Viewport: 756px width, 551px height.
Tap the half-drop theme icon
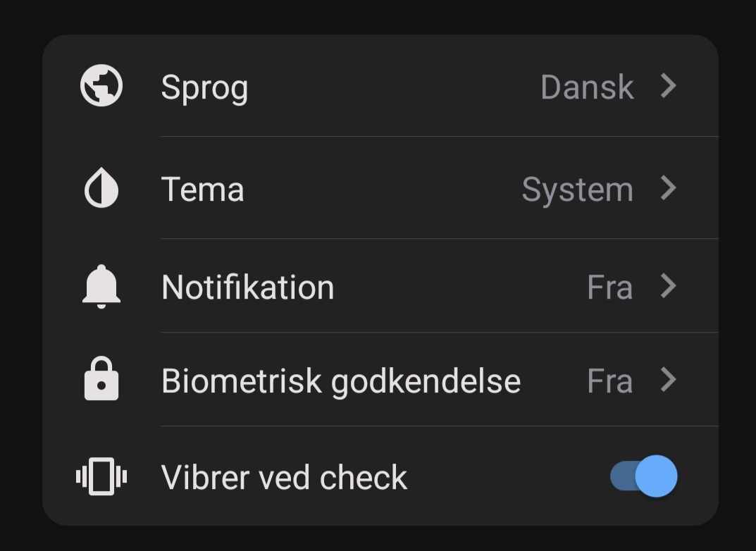tap(101, 190)
